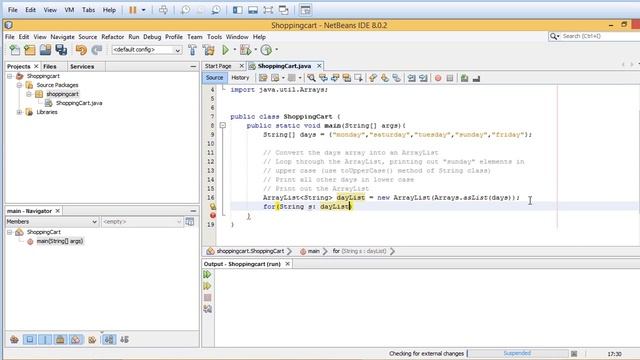Screen dimensions: 640x360
Task: Expand the Libraries node
Action: (19, 112)
